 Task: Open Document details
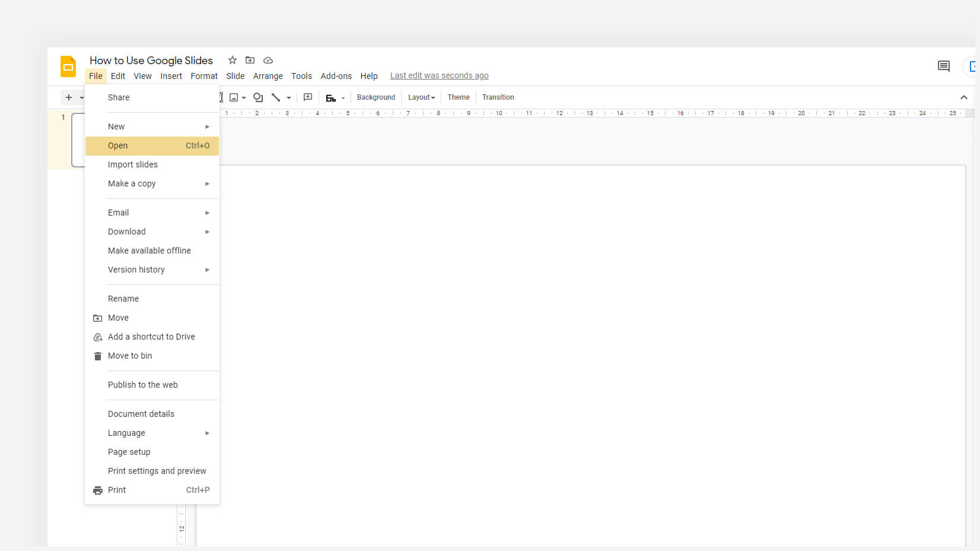click(x=152, y=414)
